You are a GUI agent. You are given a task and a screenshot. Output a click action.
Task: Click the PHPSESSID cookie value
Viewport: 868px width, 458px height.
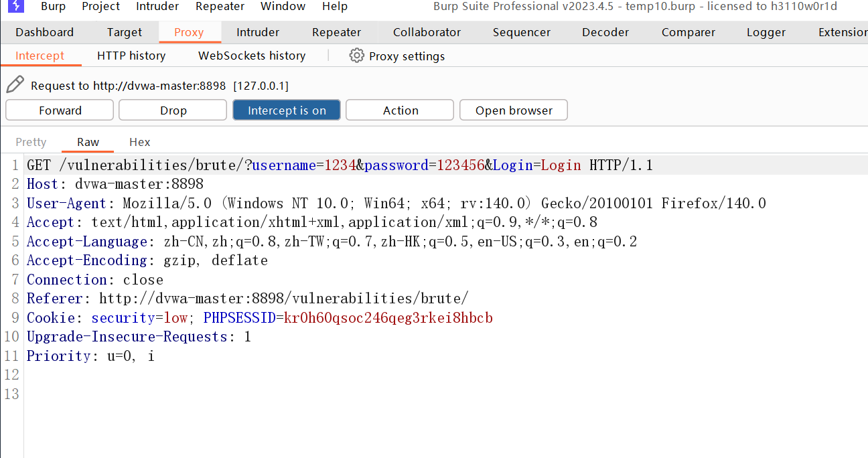point(388,318)
